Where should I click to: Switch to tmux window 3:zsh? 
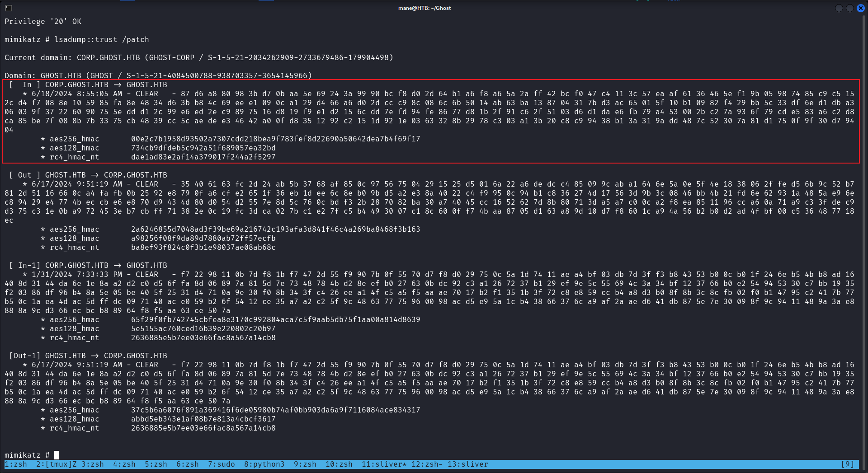coord(93,464)
